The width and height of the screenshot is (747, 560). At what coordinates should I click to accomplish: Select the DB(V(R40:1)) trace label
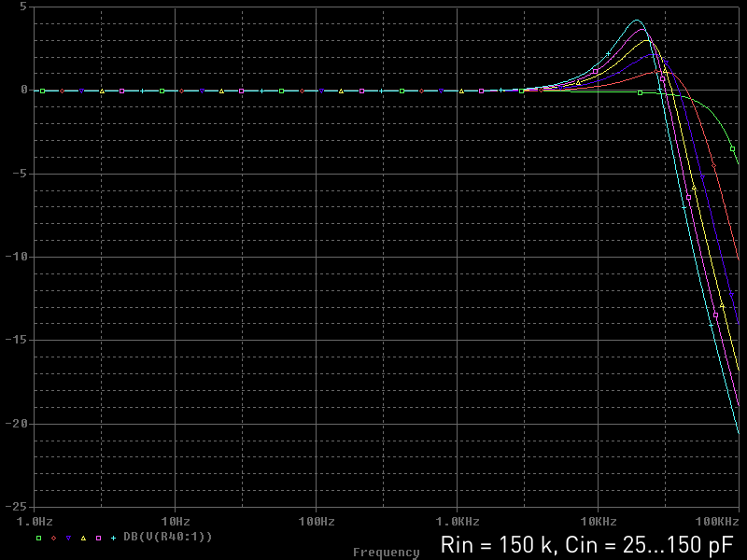[168, 537]
